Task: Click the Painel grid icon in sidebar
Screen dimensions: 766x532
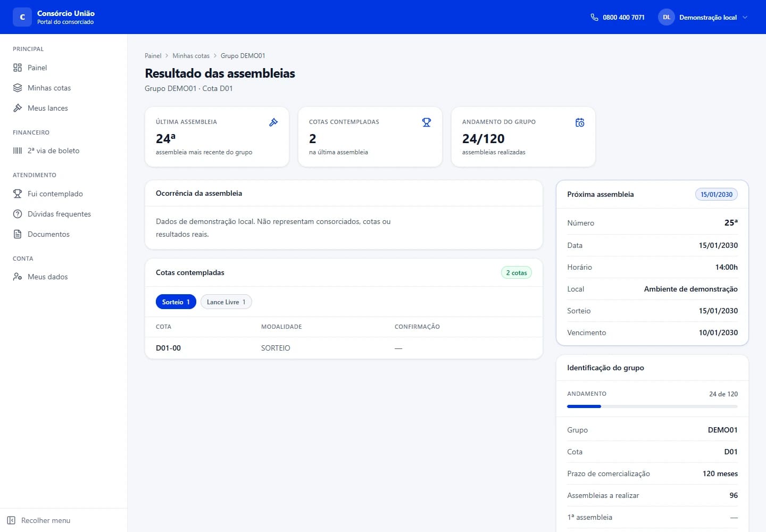Action: click(18, 68)
